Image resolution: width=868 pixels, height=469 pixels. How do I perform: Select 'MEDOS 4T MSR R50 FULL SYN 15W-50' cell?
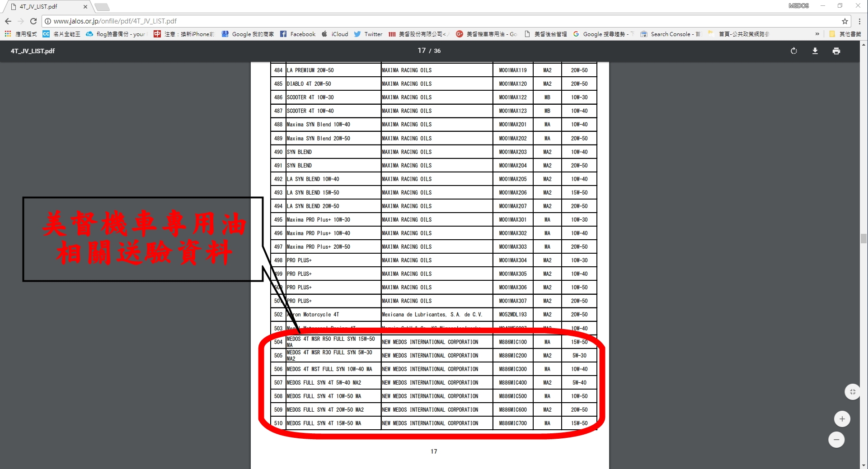333,342
